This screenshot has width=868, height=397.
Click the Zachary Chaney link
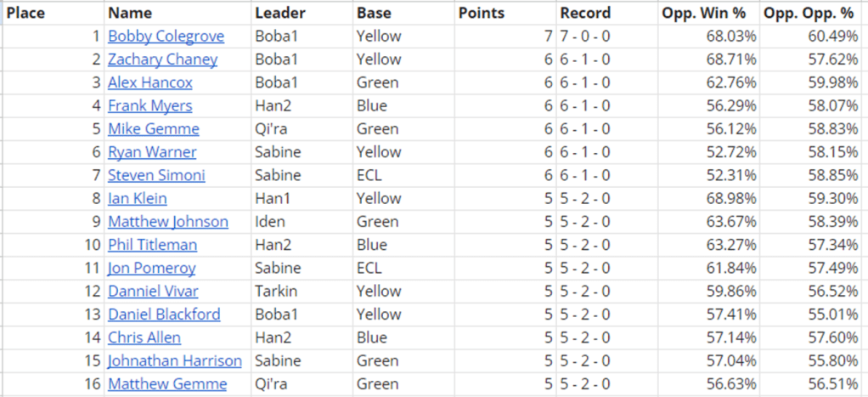[162, 60]
